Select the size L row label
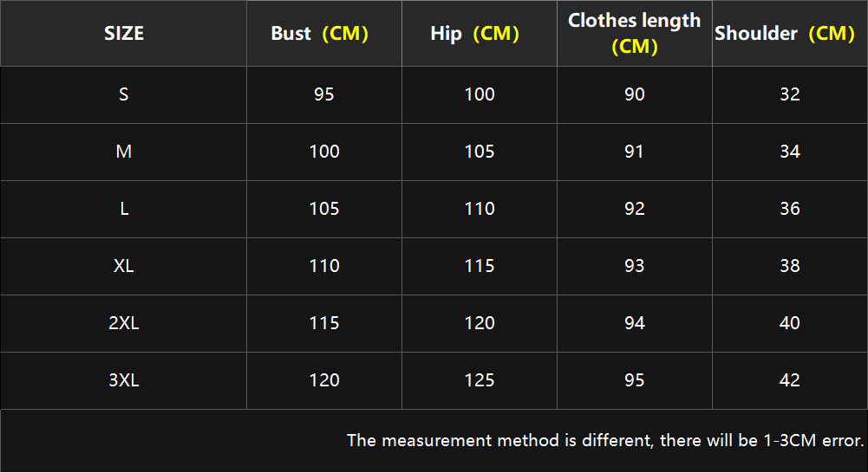 click(123, 209)
